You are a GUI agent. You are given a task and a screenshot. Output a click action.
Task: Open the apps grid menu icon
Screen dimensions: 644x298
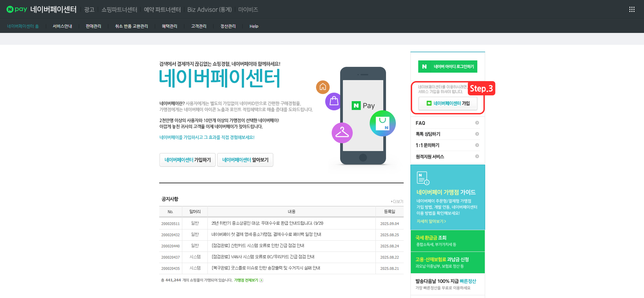click(632, 10)
